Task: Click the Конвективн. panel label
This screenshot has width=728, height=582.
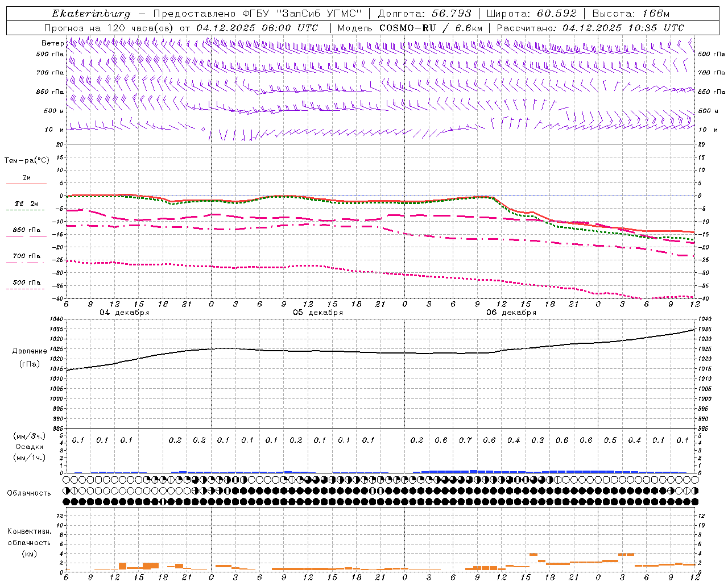Action: tap(29, 531)
